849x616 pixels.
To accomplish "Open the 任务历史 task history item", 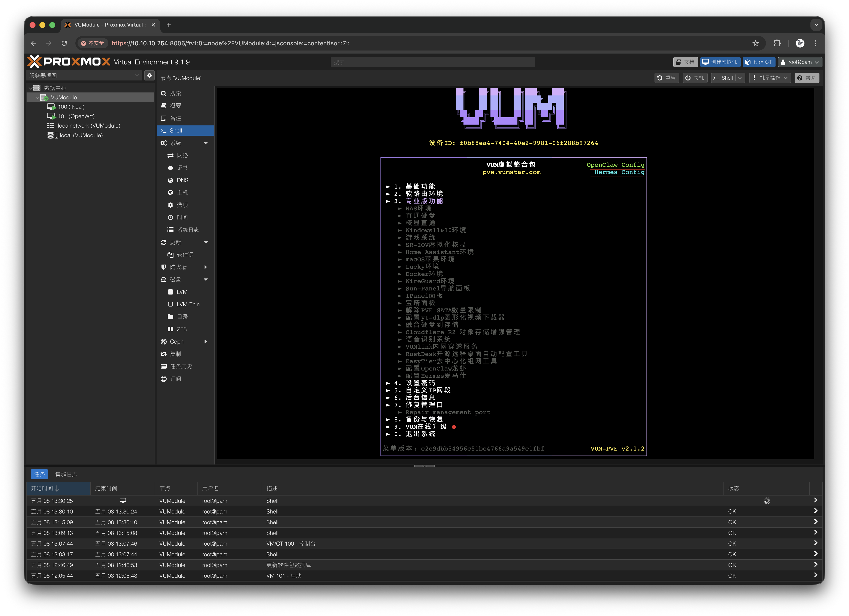I will (185, 366).
